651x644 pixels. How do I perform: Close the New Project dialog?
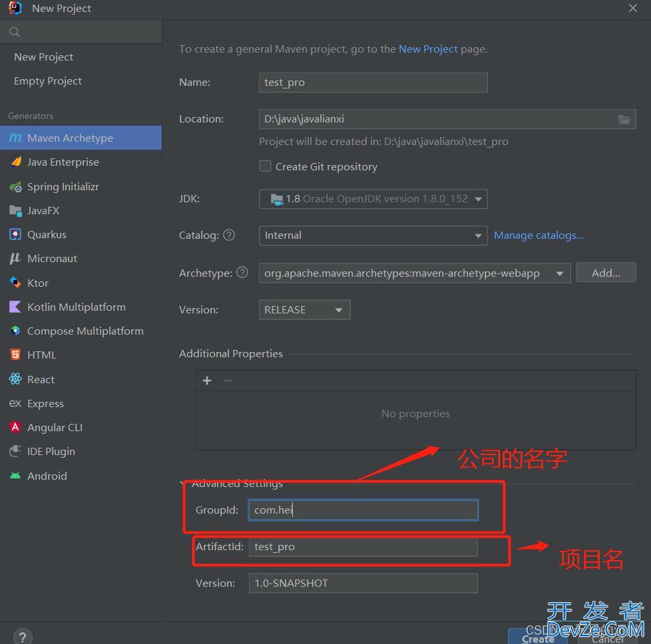[x=633, y=8]
